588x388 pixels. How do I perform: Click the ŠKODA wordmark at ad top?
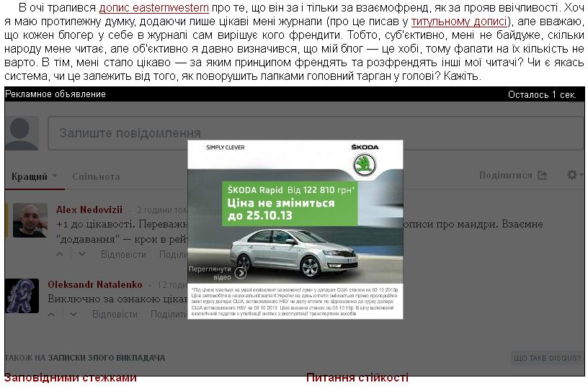click(365, 147)
